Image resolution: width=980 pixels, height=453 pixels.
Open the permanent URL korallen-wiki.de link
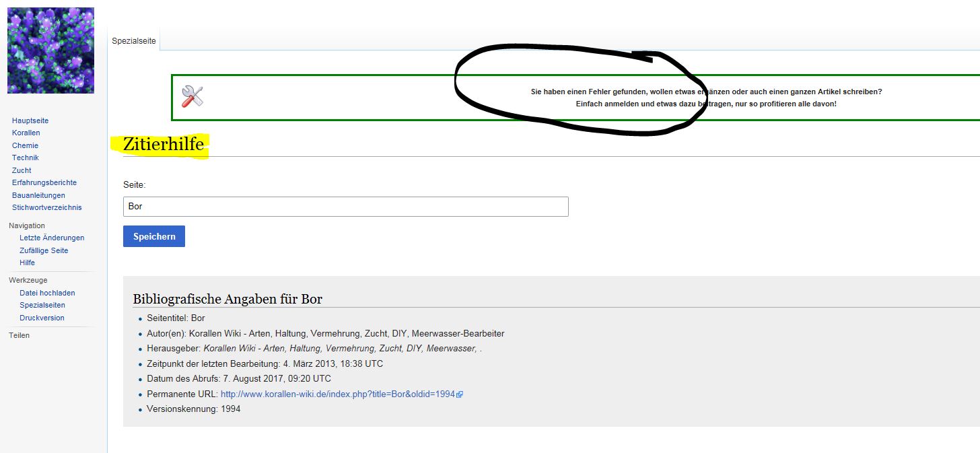[338, 394]
